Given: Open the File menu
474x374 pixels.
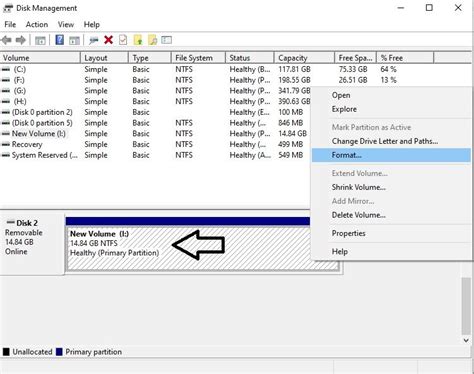Looking at the screenshot, I should click(10, 24).
